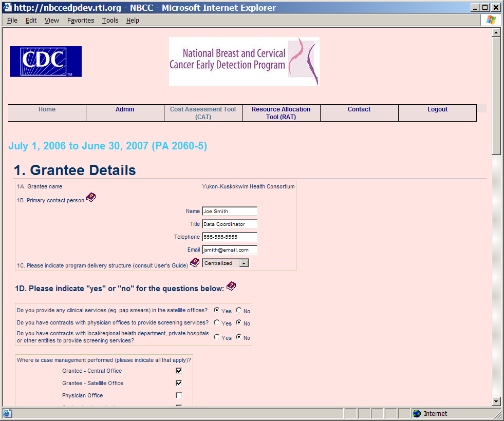Click the Logout link
Viewport: 504px width, 421px height.
pyautogui.click(x=437, y=109)
